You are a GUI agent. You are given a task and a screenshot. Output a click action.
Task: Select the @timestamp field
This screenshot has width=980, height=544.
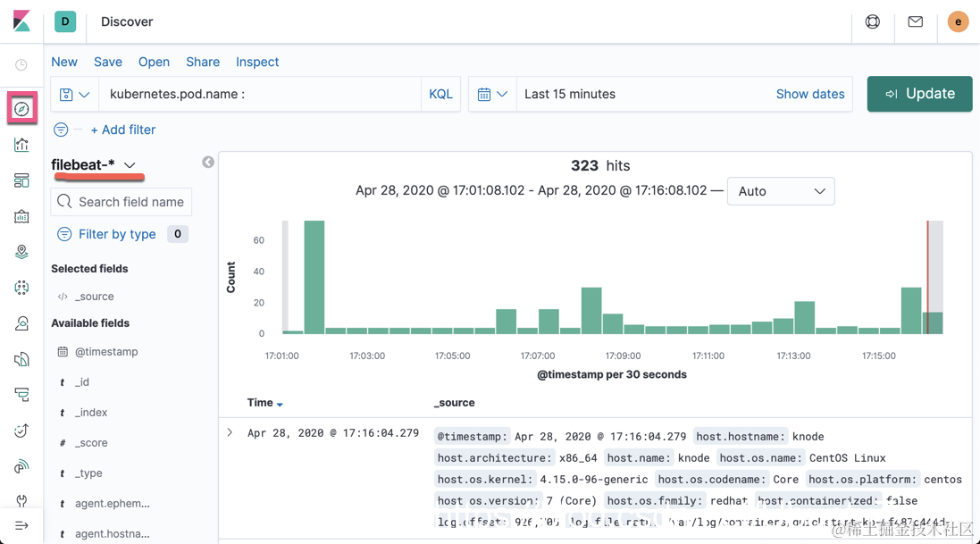pyautogui.click(x=106, y=352)
